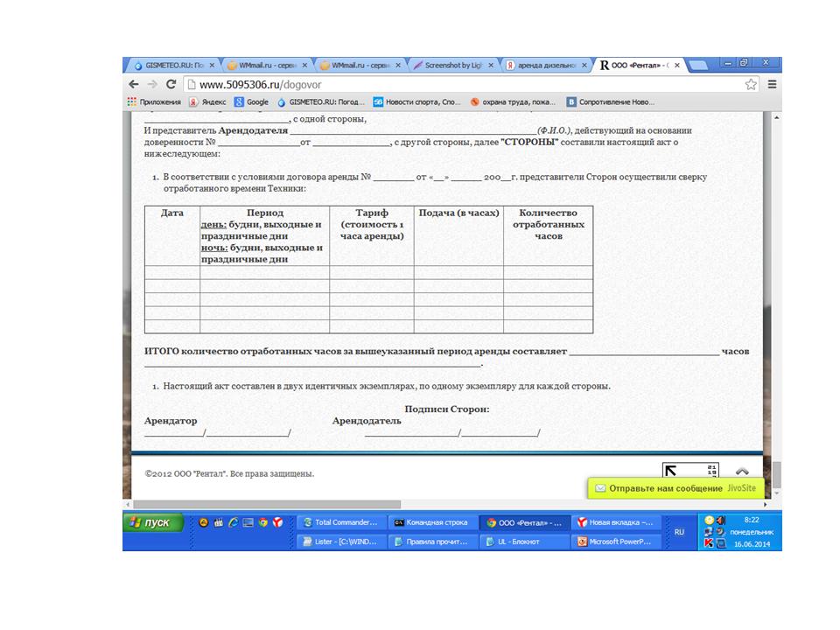Image resolution: width=840 pixels, height=630 pixels.
Task: Launch Yandex browser from the quick launch
Action: [x=277, y=522]
